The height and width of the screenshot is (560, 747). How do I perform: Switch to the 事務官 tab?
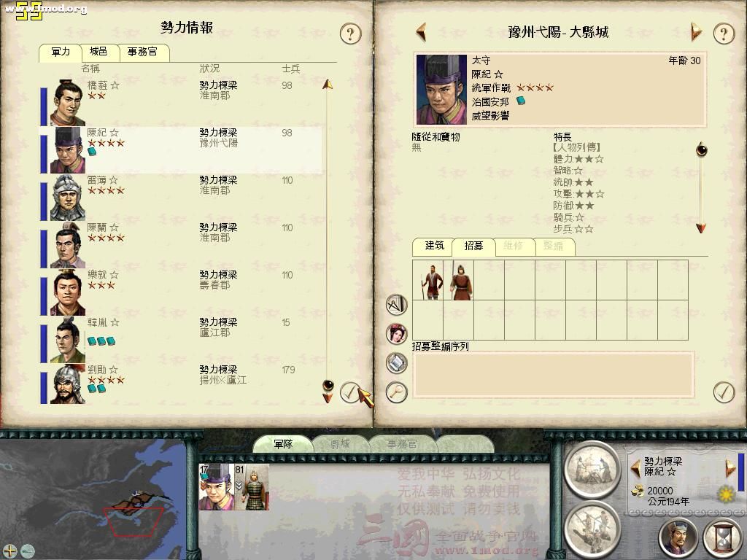[x=143, y=52]
